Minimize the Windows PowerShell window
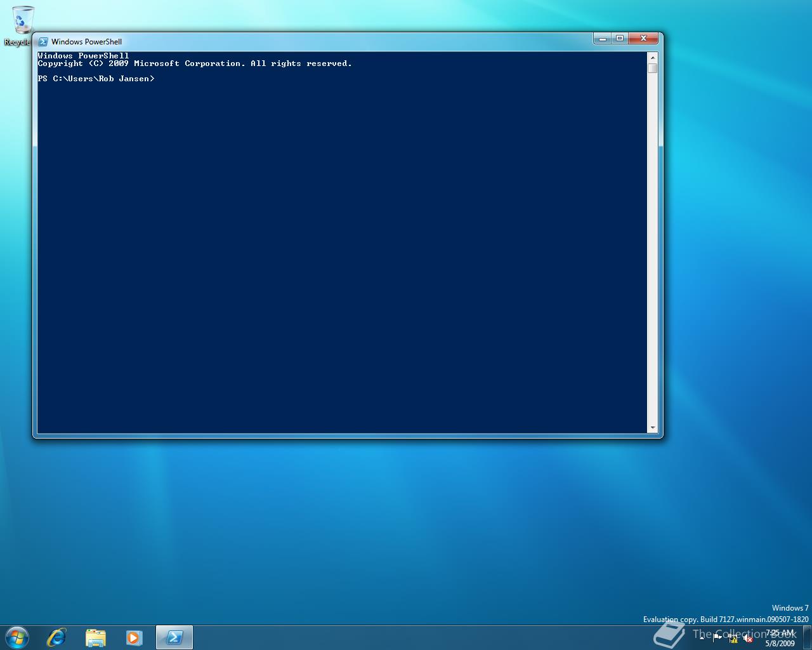812x650 pixels. [x=602, y=39]
